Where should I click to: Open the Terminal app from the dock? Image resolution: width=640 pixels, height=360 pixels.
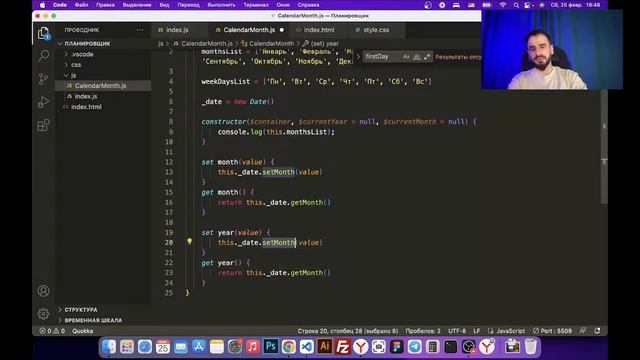pos(450,347)
